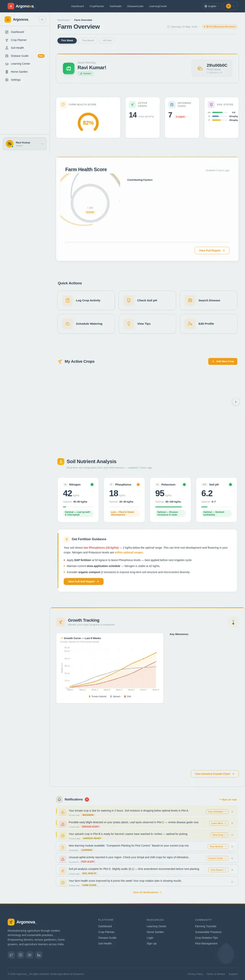
Task: Click the Mark all read link
Action: coord(228,799)
